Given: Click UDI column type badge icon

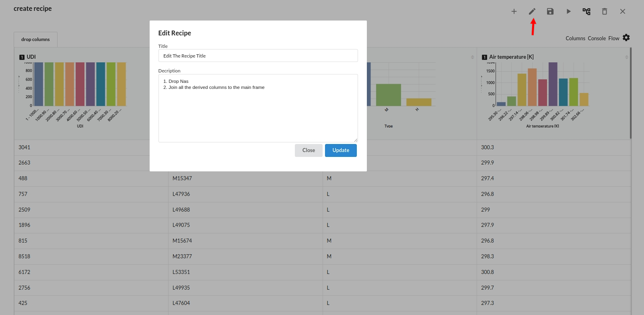Looking at the screenshot, I should (22, 57).
